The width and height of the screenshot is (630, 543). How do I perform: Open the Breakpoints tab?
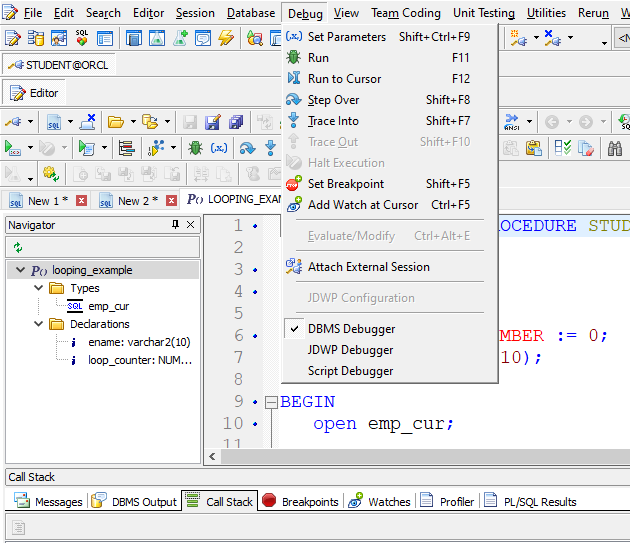300,501
